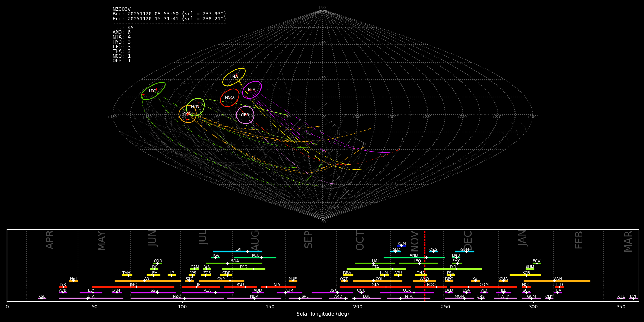
Task: Click the −90° label at map bottom
Action: click(323, 222)
